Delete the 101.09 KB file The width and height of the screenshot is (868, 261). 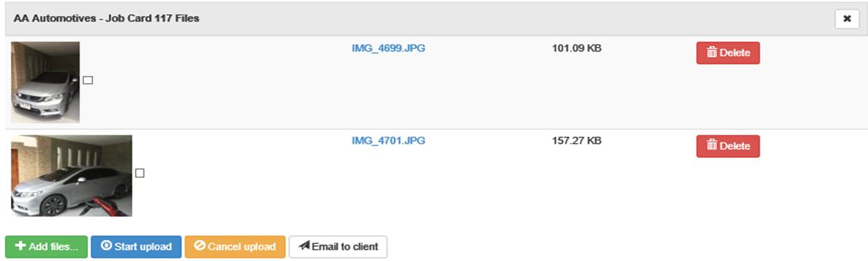(728, 53)
